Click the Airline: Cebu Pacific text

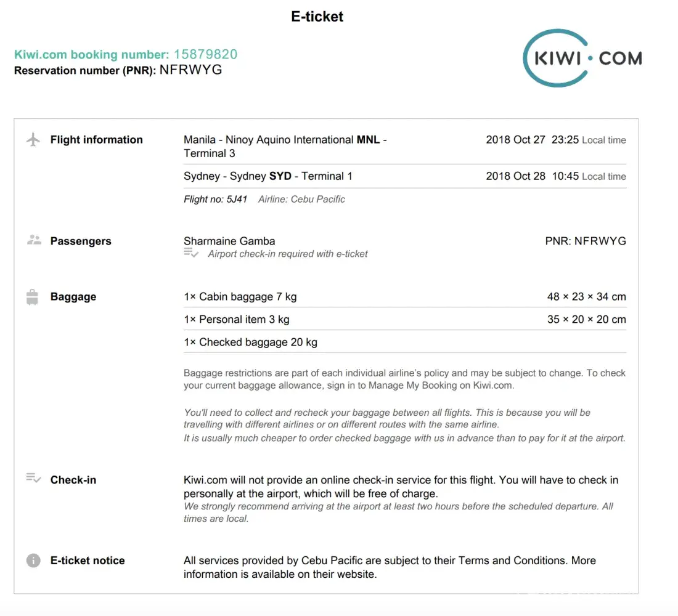[x=301, y=199]
